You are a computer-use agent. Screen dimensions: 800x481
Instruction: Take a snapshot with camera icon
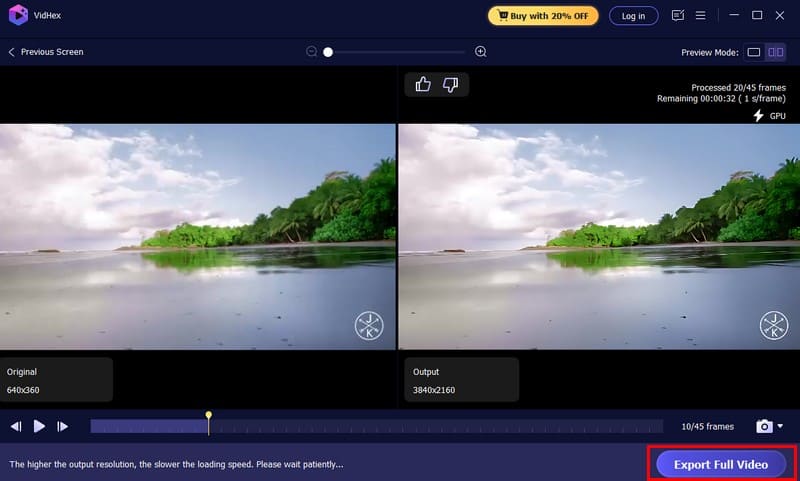764,426
